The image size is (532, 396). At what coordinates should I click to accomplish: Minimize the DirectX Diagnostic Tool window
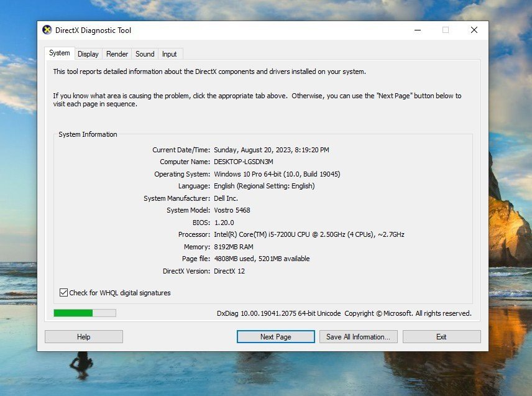click(417, 30)
